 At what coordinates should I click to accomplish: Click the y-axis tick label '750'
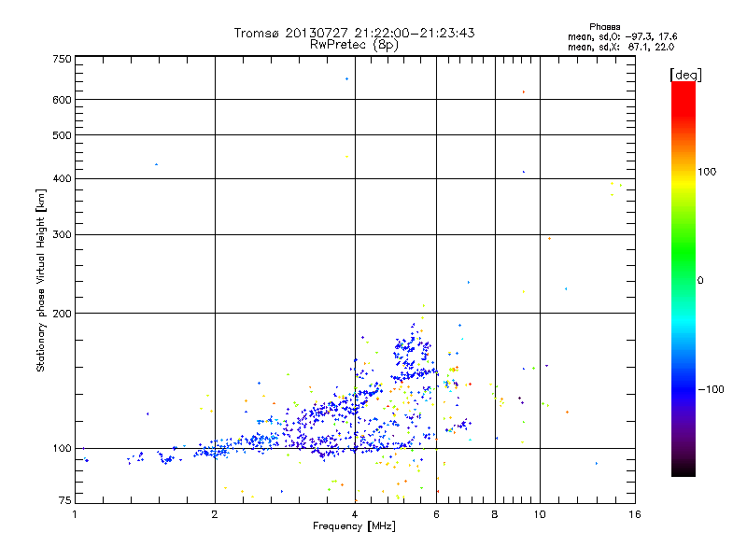[x=62, y=59]
